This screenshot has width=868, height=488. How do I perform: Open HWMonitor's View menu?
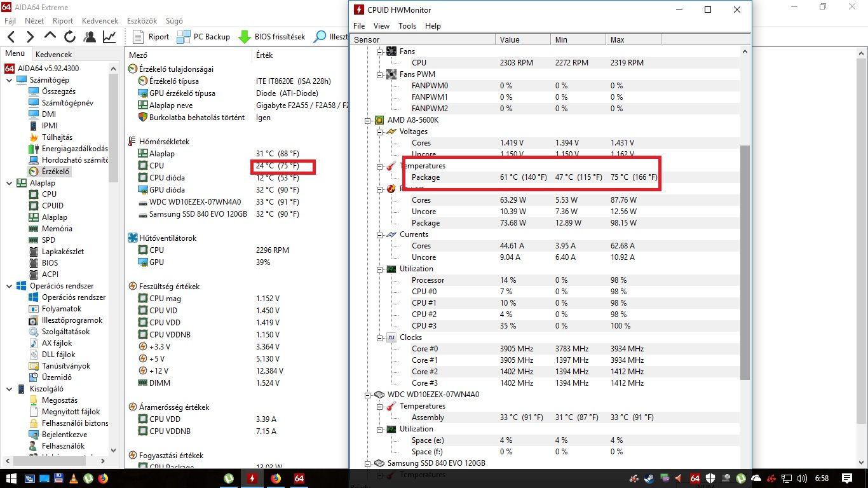[x=381, y=26]
